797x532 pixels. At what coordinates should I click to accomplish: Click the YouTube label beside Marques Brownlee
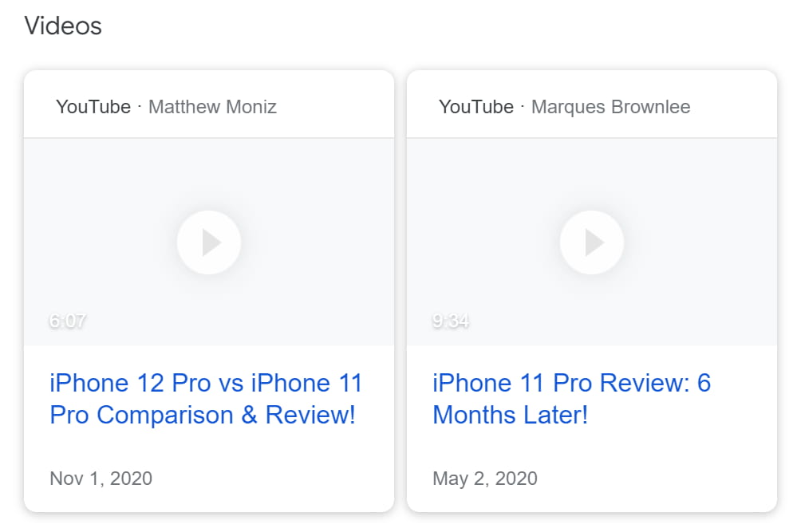(x=476, y=107)
